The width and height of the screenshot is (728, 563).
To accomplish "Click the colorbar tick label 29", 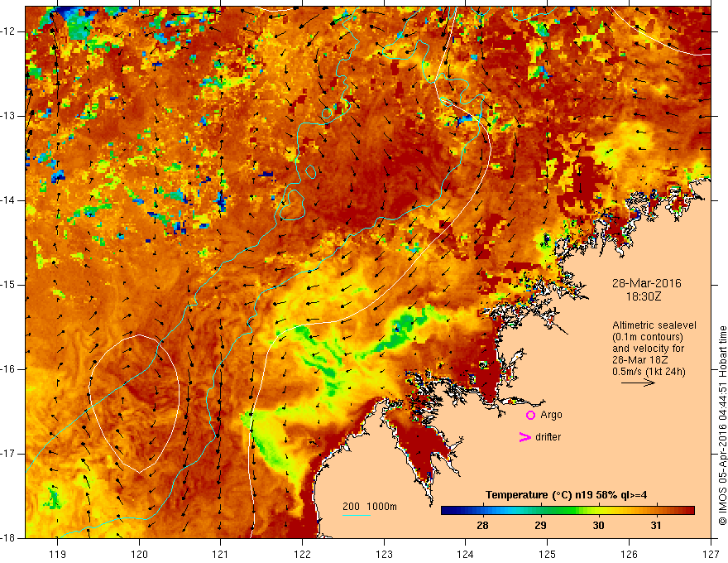I will (x=540, y=526).
